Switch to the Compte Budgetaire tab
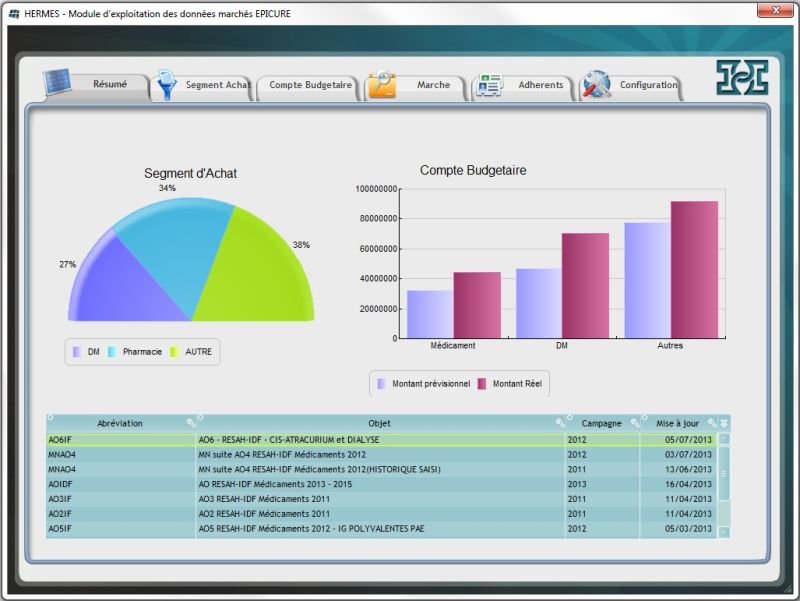 [310, 85]
